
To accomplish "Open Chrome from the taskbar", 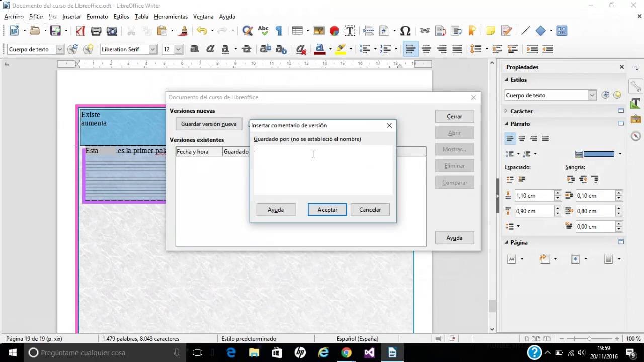I will click(346, 352).
